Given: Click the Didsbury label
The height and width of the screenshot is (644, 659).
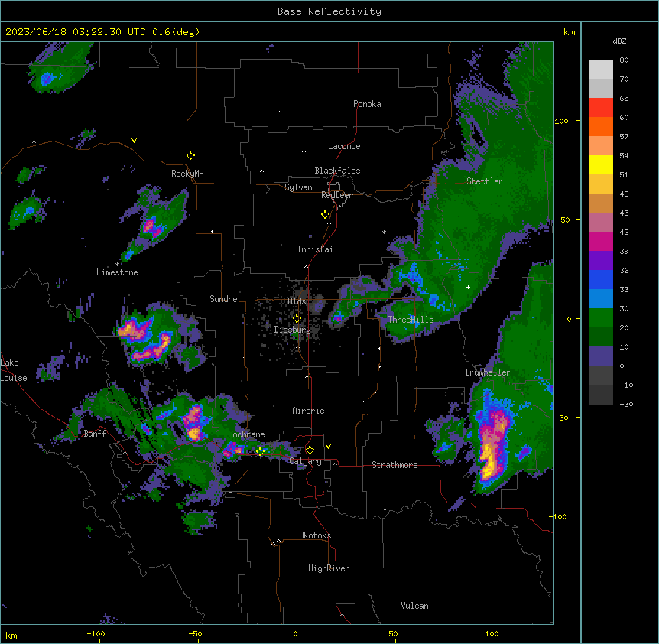Looking at the screenshot, I should point(293,330).
